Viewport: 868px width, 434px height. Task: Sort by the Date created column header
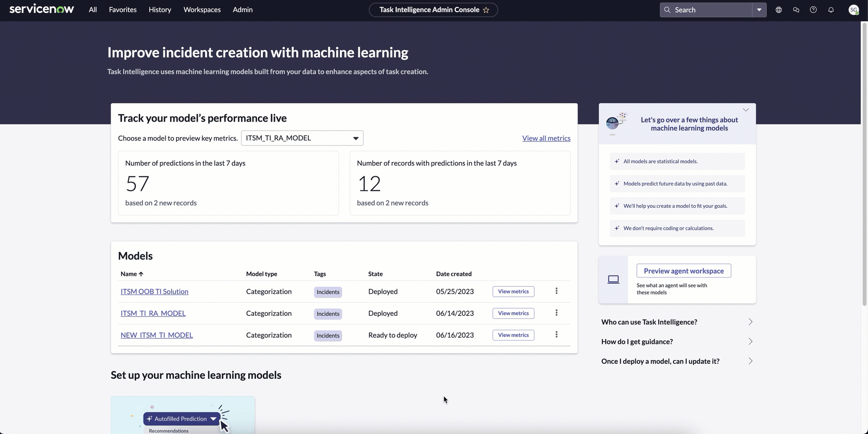pos(454,274)
